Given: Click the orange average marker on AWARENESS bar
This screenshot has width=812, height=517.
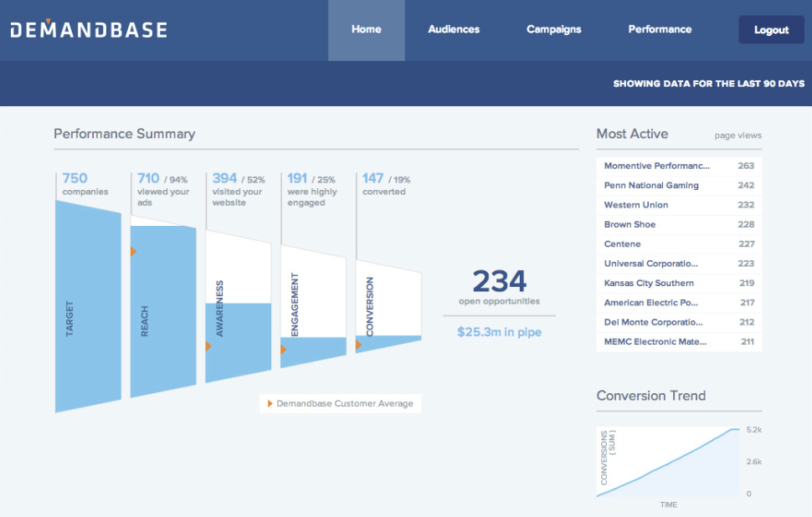Looking at the screenshot, I should (208, 346).
